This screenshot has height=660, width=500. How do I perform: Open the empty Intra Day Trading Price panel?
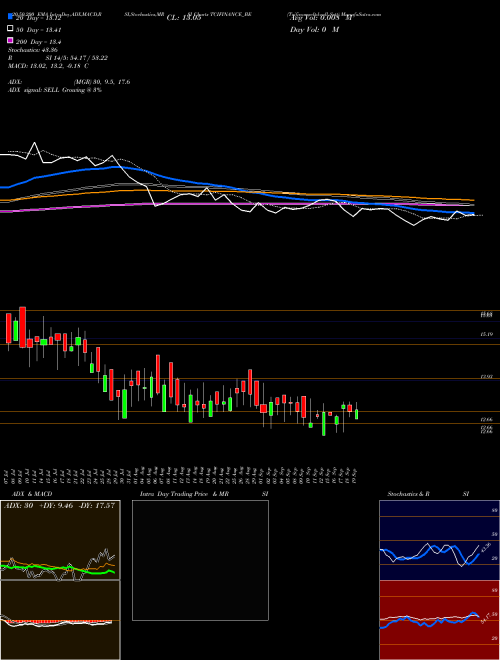click(200, 560)
